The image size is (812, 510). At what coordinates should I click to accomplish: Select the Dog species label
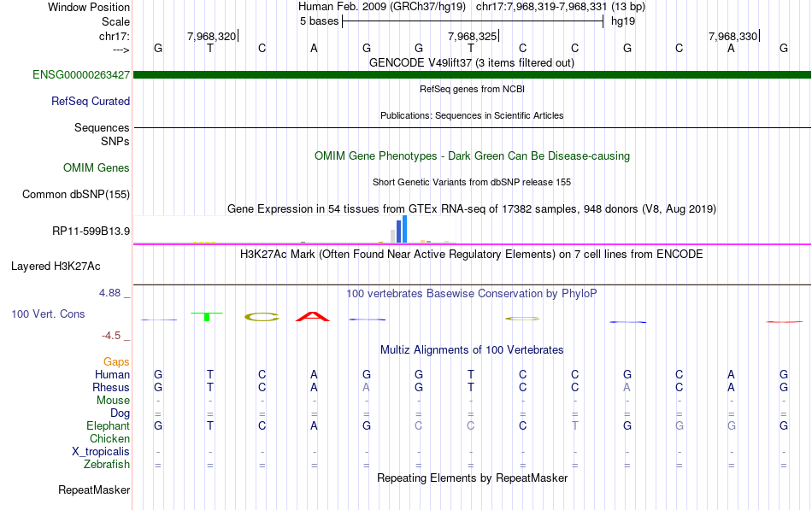pos(120,413)
